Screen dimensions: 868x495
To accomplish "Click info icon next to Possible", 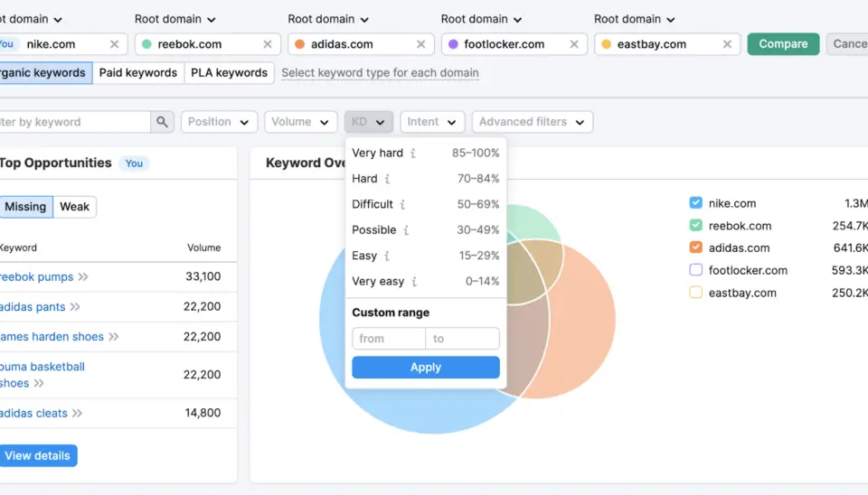I will [x=406, y=230].
